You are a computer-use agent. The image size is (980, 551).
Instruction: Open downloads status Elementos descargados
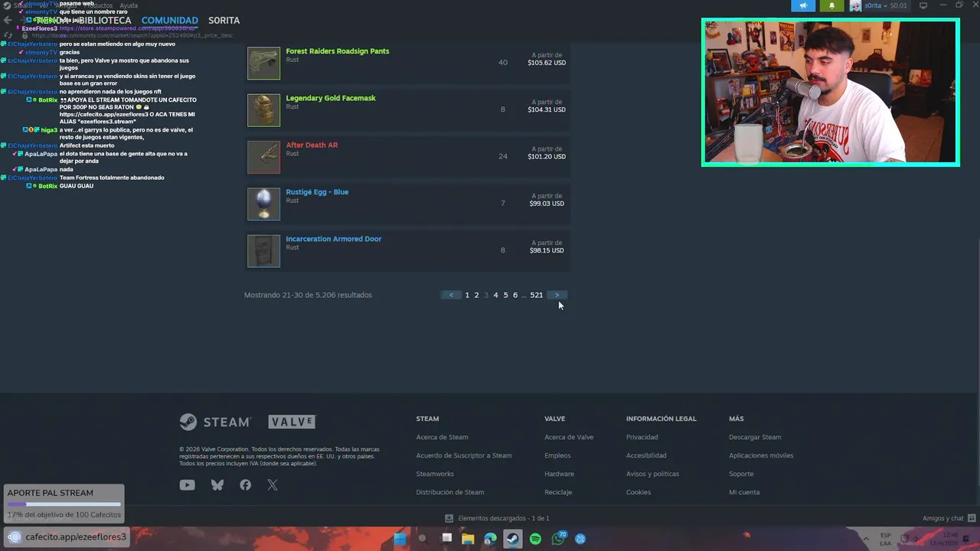tap(498, 518)
